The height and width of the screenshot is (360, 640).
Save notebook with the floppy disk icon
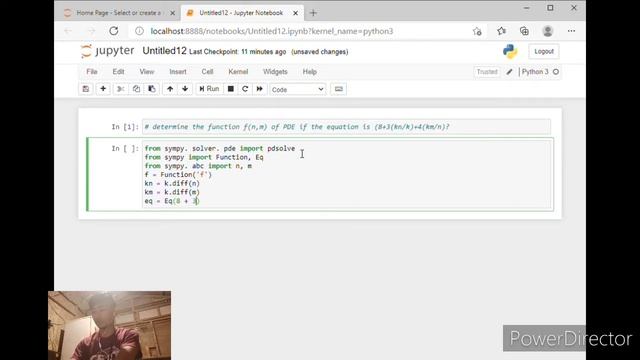click(86, 89)
